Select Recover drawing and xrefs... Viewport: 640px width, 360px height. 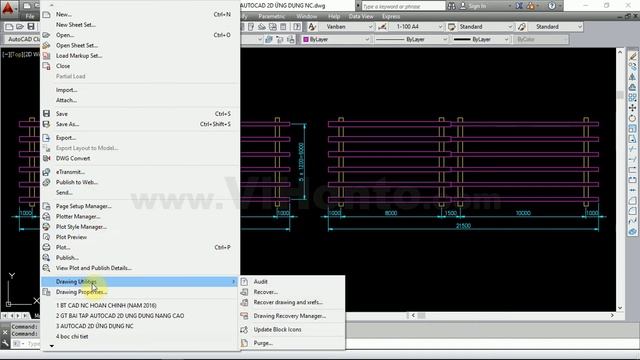click(x=292, y=302)
